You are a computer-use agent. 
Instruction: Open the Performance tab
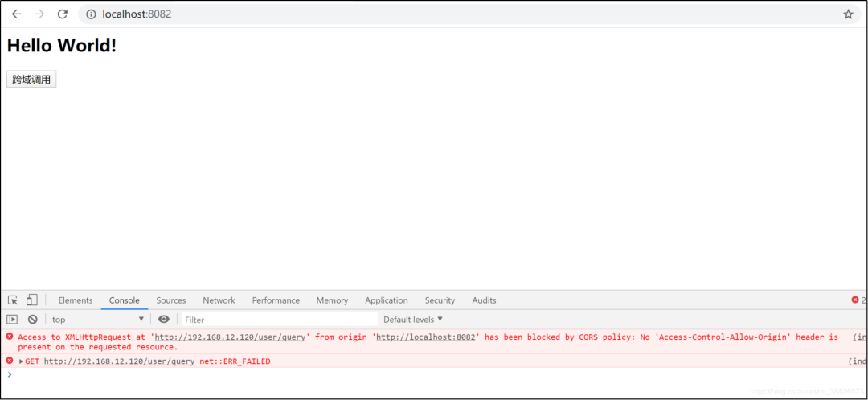pyautogui.click(x=276, y=300)
